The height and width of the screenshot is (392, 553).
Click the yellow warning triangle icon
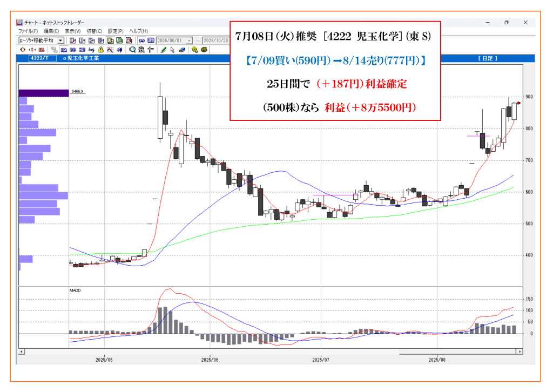click(100, 50)
